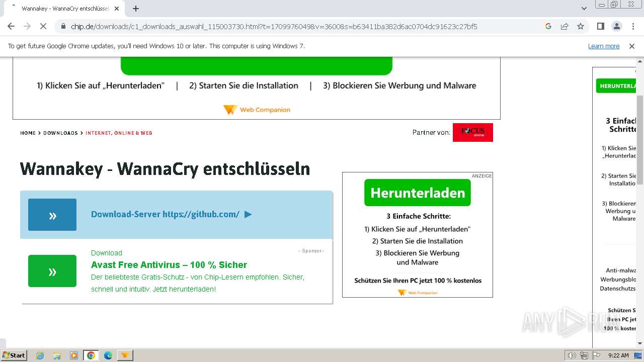644x362 pixels.
Task: Launch Internet Explorer from taskbar
Action: click(40, 355)
